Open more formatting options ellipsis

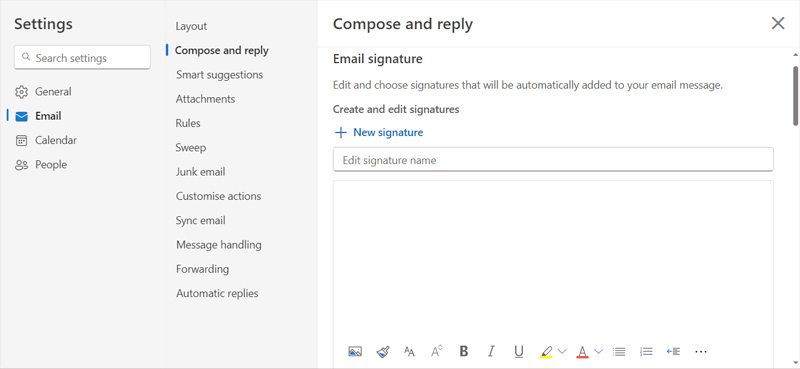(701, 351)
